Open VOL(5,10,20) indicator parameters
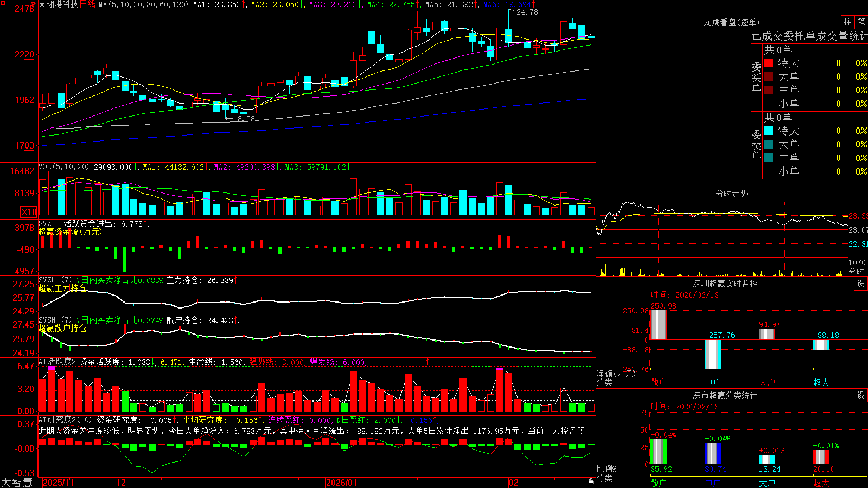This screenshot has height=488, width=868. 63,167
